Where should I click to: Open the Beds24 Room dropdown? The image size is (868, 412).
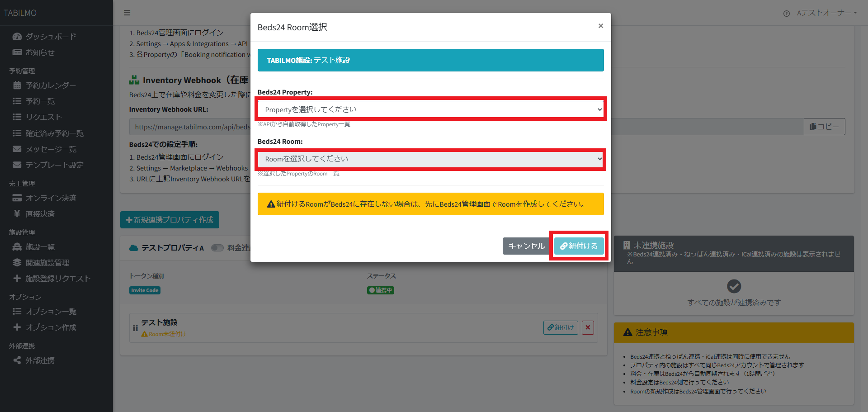pos(431,159)
